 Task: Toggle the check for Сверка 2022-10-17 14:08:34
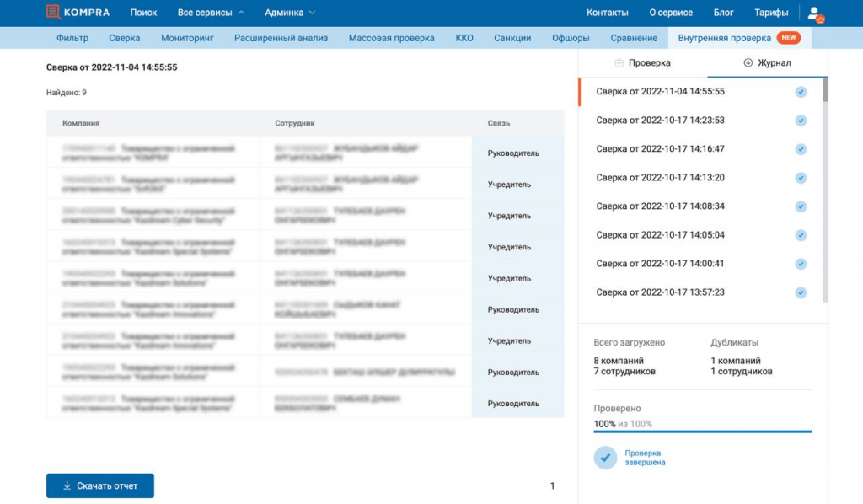pyautogui.click(x=800, y=206)
